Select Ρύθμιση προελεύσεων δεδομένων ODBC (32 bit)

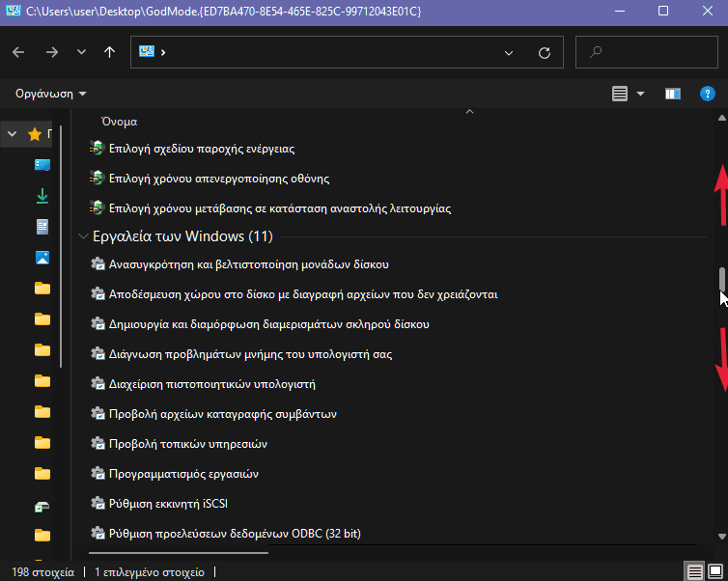click(x=235, y=534)
